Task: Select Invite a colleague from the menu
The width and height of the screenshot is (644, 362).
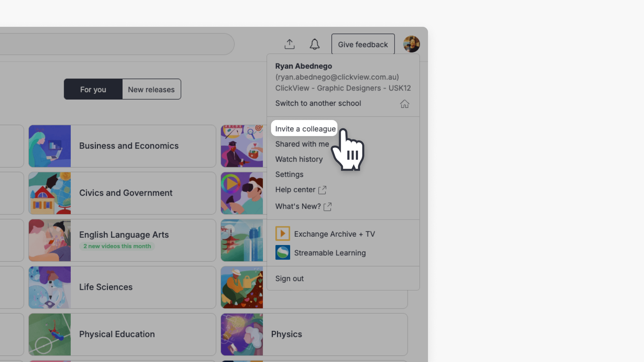Action: tap(305, 128)
